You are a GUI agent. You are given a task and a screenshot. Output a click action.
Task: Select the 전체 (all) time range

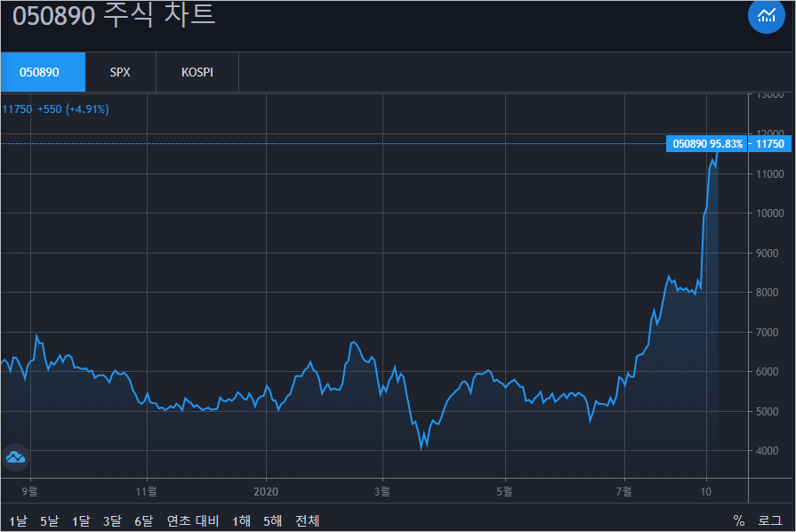(x=307, y=520)
